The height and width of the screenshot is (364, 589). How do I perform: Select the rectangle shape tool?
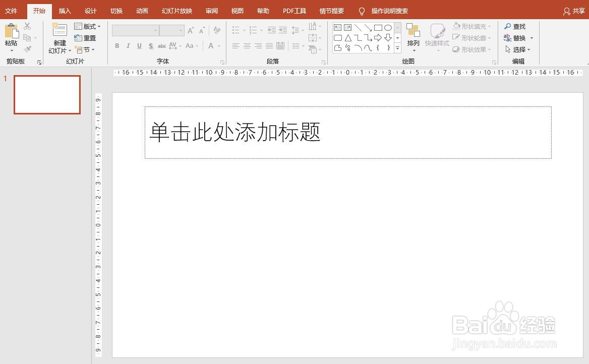[377, 28]
